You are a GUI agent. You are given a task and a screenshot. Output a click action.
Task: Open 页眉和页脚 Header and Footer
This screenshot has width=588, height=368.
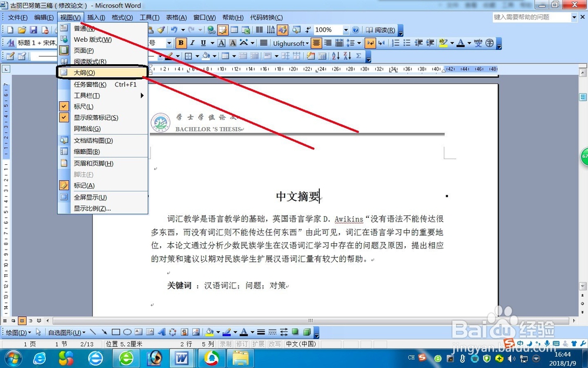[x=103, y=163]
